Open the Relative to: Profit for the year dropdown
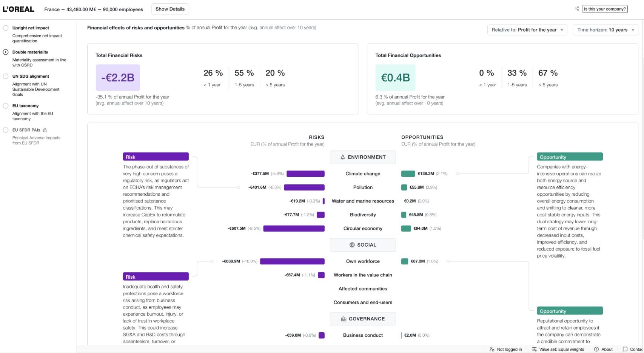Image resolution: width=644 pixels, height=353 pixels. (x=527, y=30)
